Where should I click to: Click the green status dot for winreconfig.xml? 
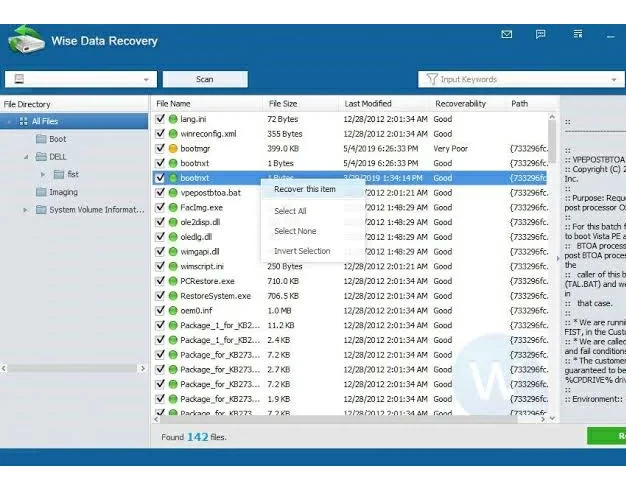pos(173,134)
